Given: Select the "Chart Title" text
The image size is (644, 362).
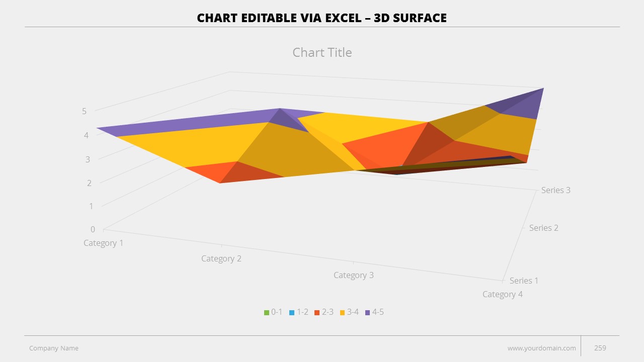Looking at the screenshot, I should pyautogui.click(x=322, y=53).
